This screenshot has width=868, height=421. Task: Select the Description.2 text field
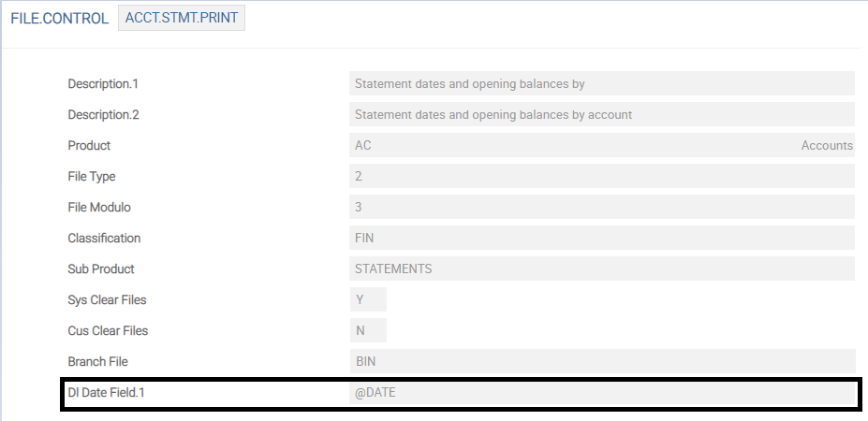(x=601, y=115)
